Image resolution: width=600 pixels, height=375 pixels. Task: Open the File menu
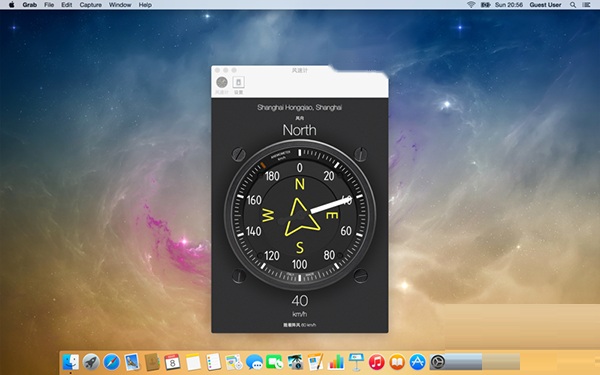click(49, 5)
